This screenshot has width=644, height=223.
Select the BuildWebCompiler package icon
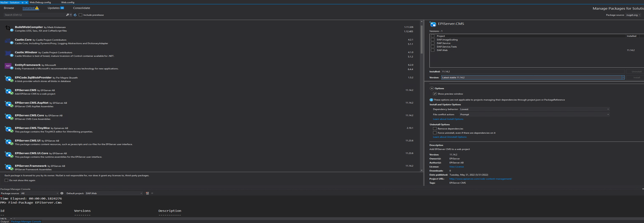[x=9, y=28]
